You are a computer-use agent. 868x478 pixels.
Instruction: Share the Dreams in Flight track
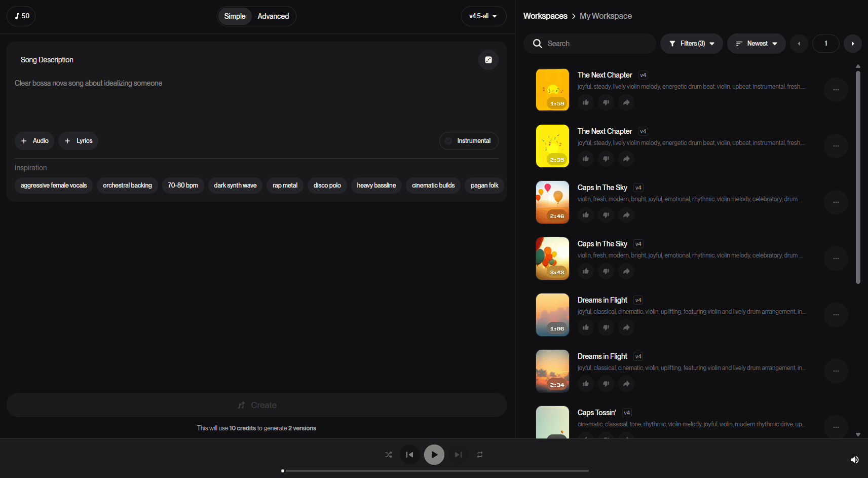tap(626, 327)
